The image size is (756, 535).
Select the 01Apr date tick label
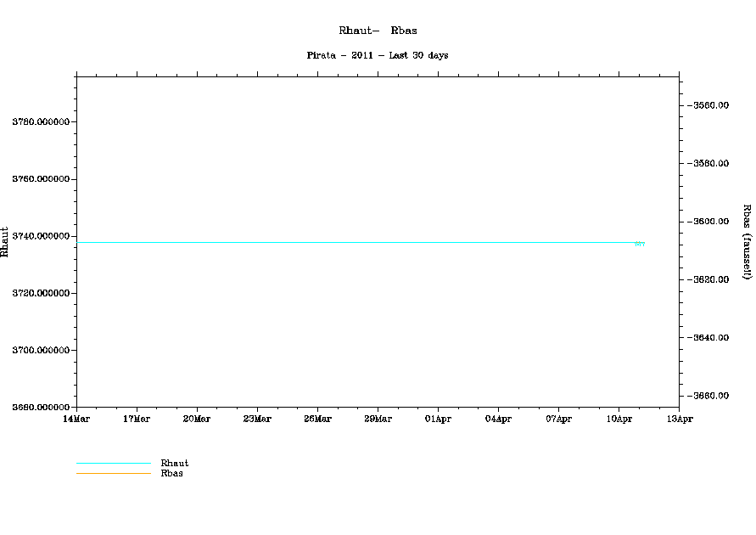pyautogui.click(x=438, y=419)
